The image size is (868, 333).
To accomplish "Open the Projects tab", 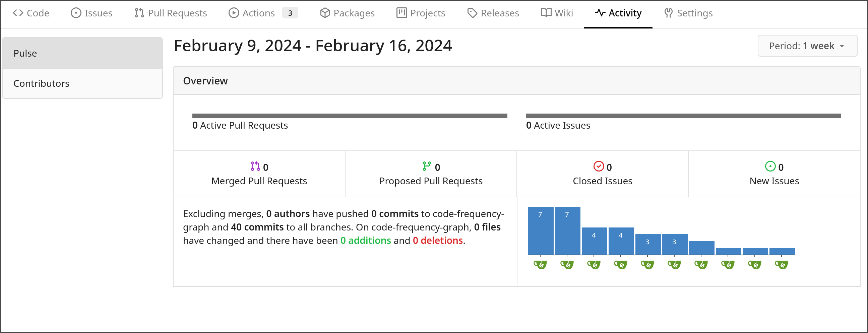I will click(x=421, y=13).
